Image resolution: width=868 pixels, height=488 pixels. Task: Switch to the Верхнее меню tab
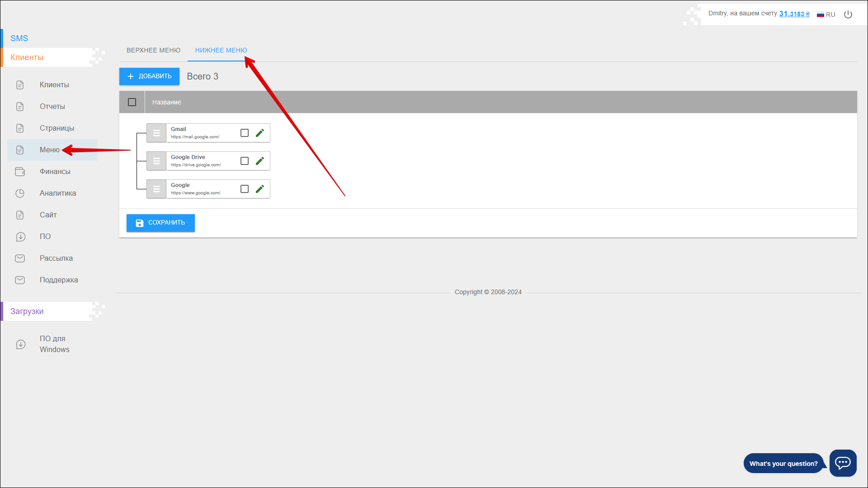pos(153,50)
